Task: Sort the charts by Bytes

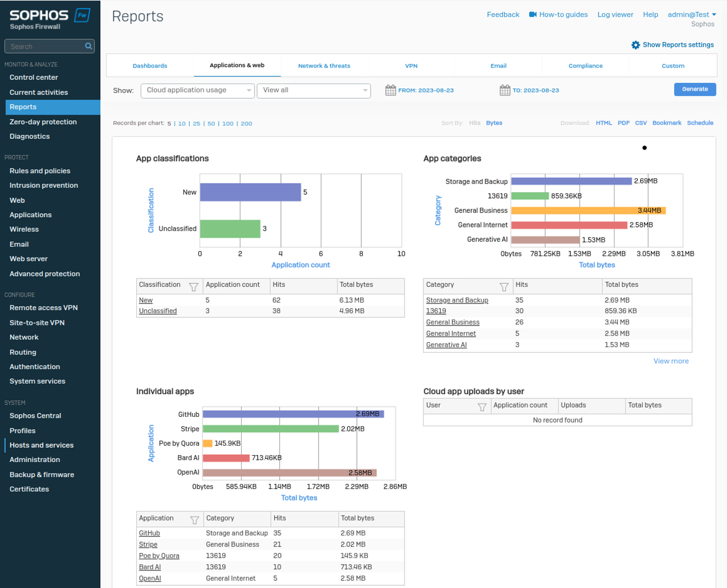Action: (494, 123)
